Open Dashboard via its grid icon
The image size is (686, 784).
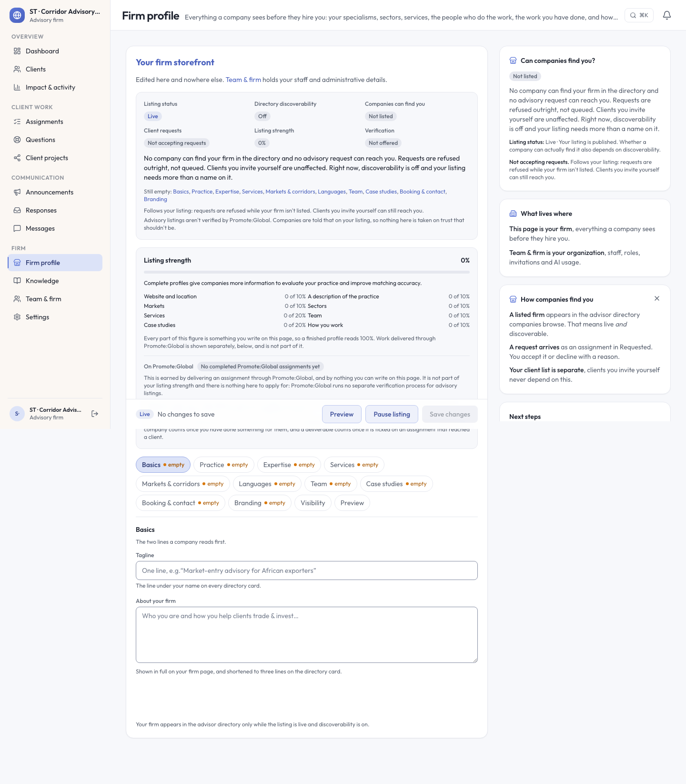(17, 51)
